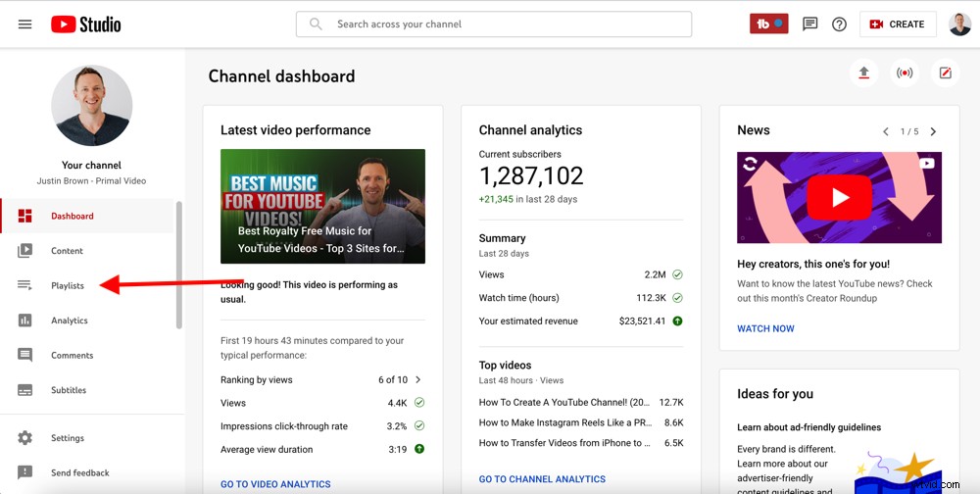This screenshot has height=494, width=980.
Task: Open Subtitles in the sidebar
Action: click(x=87, y=390)
